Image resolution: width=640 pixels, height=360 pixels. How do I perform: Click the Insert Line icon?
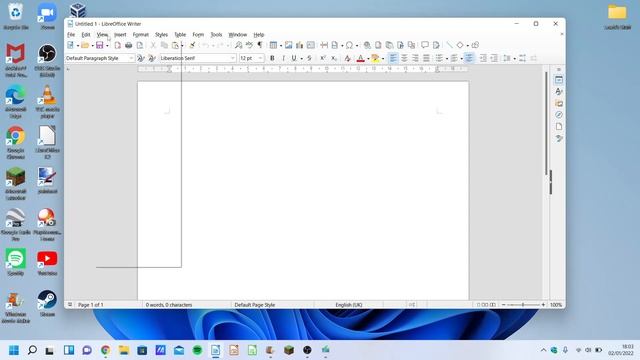coord(449,45)
